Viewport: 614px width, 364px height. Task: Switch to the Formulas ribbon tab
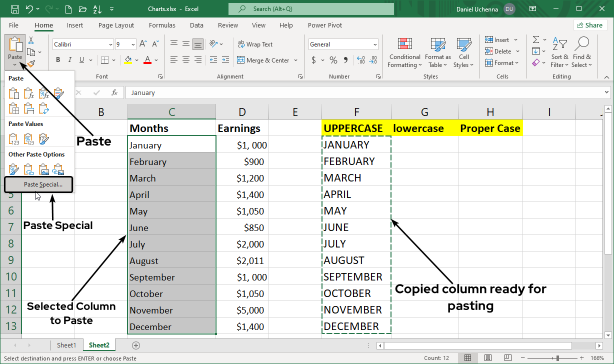(x=162, y=25)
